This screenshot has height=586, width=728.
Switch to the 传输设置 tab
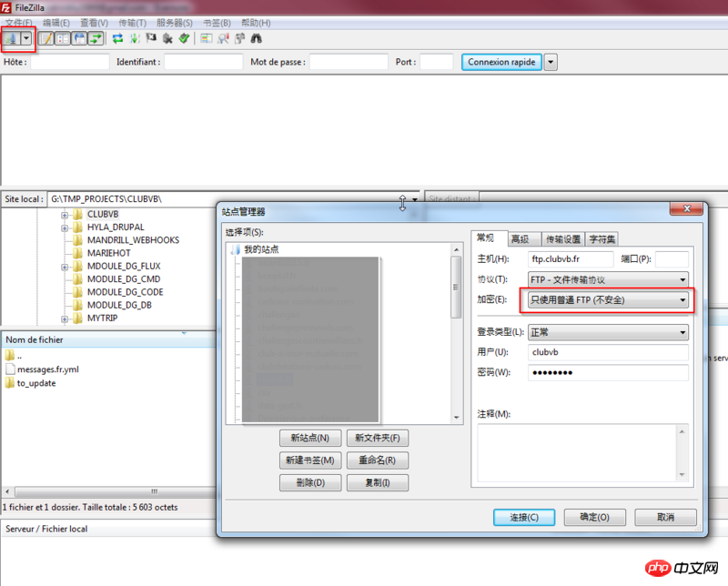[563, 239]
